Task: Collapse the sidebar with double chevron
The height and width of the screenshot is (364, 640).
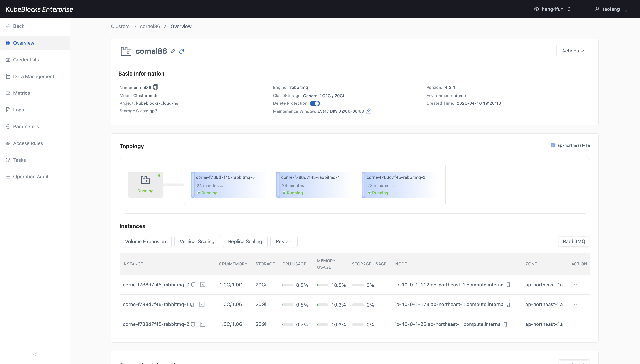Action: [35, 354]
